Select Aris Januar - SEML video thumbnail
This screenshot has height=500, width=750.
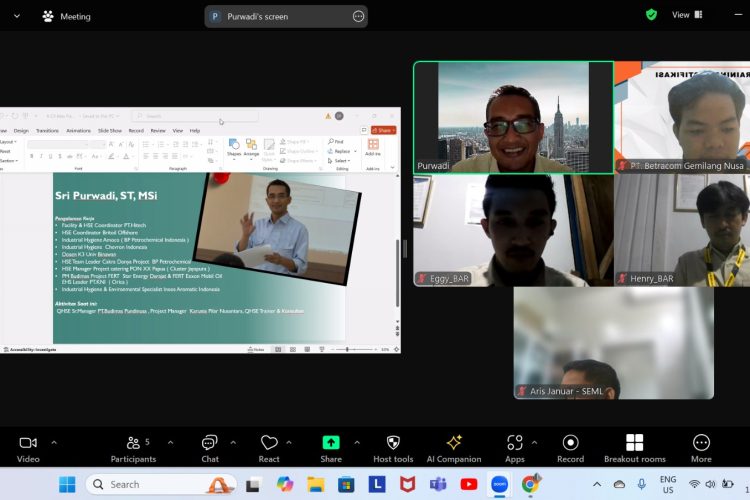click(614, 343)
